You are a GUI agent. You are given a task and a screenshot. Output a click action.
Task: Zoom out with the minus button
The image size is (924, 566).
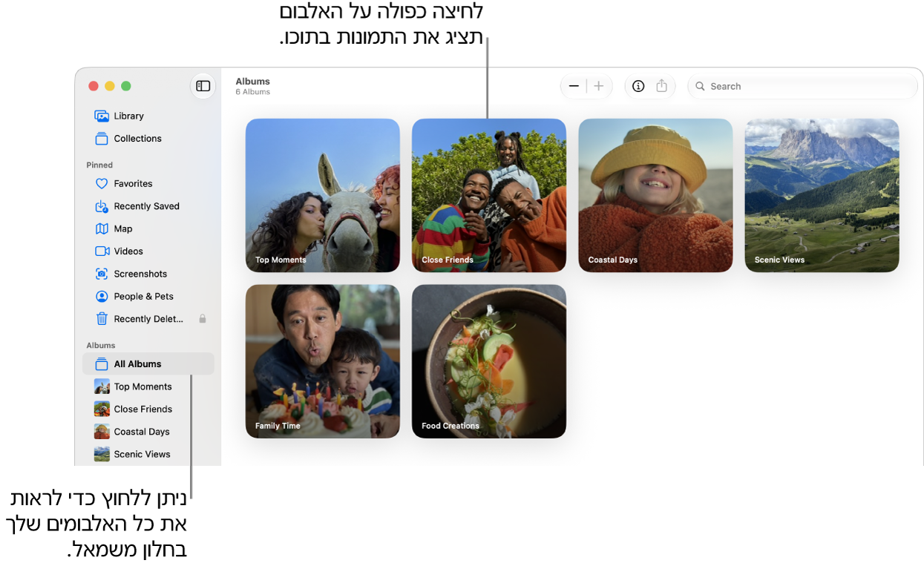(574, 86)
